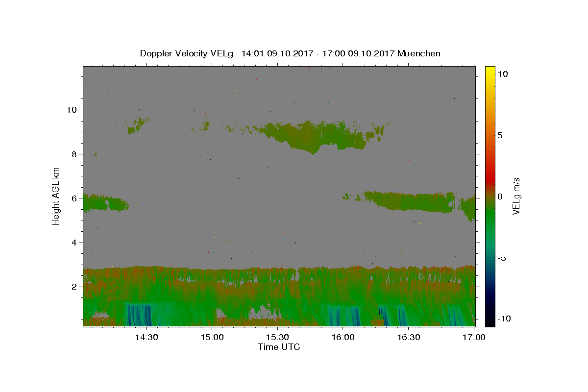Click the 6 km height tick label

pos(75,198)
